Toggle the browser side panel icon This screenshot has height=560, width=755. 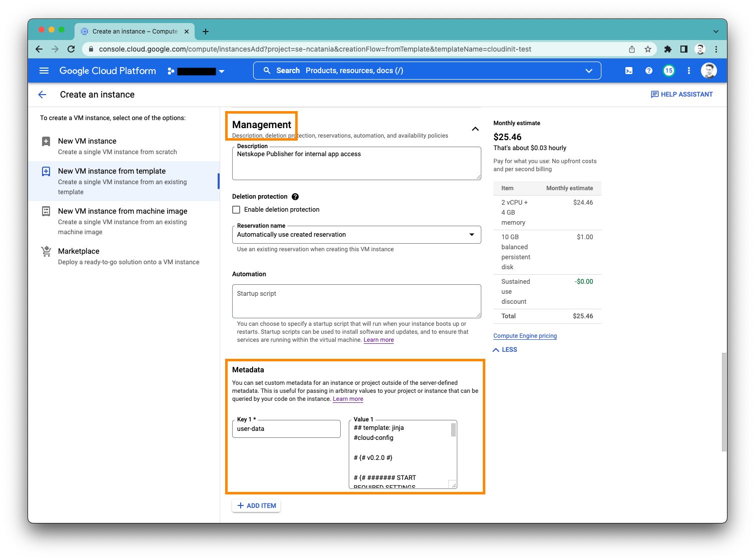point(683,49)
